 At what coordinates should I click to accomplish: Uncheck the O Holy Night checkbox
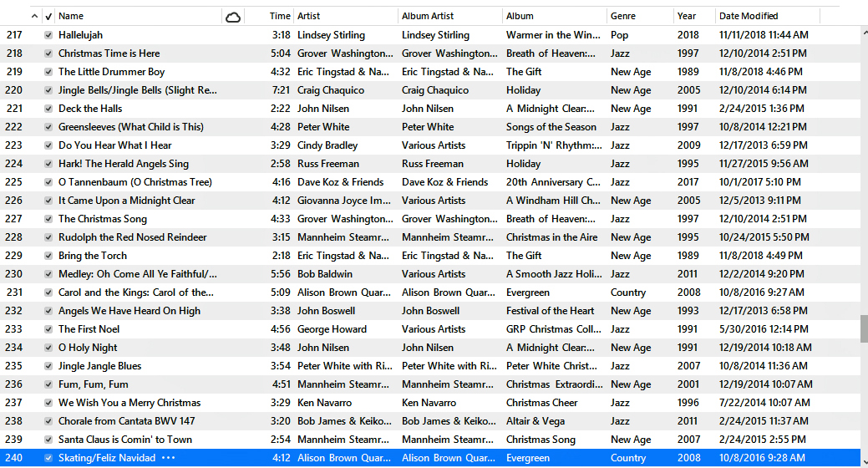[48, 348]
